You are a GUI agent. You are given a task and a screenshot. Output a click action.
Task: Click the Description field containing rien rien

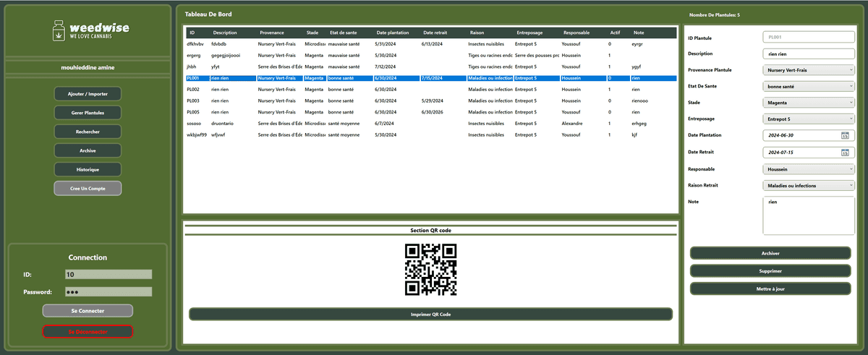pos(809,54)
